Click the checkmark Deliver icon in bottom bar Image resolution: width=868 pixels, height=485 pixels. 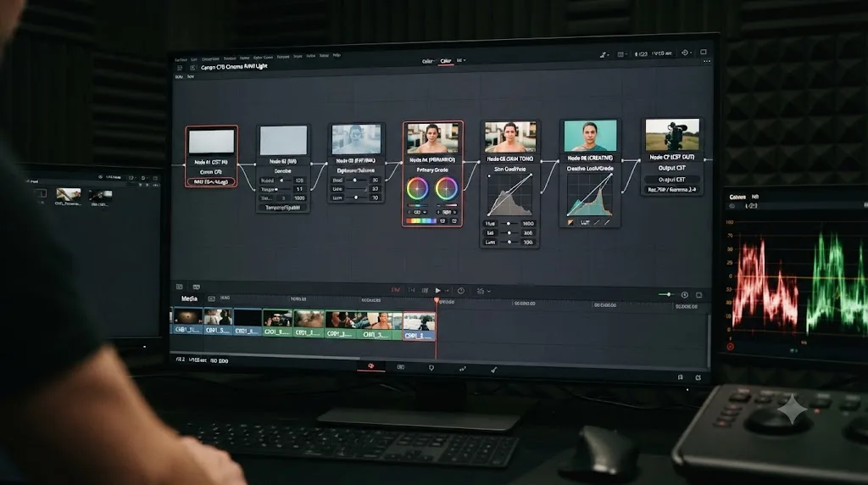point(494,370)
